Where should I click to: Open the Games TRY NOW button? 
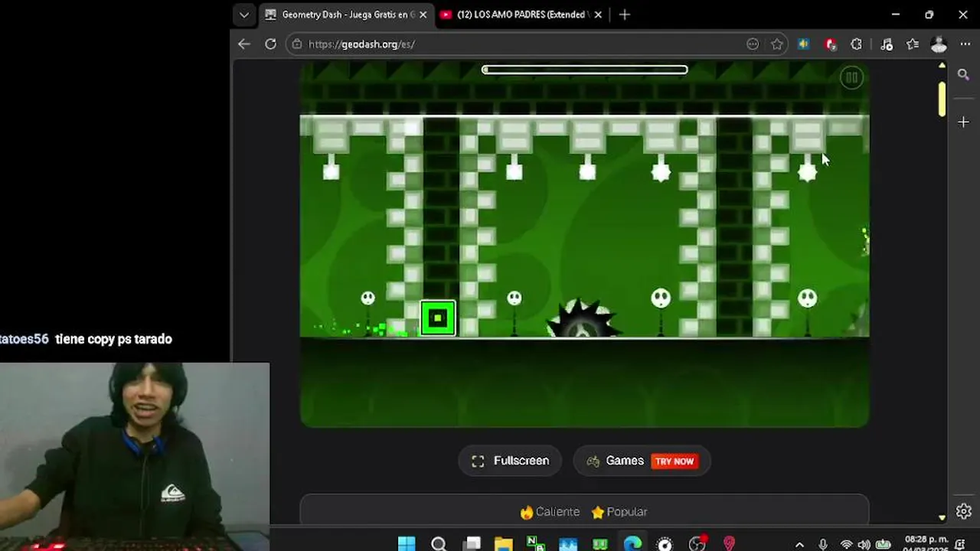coord(642,461)
